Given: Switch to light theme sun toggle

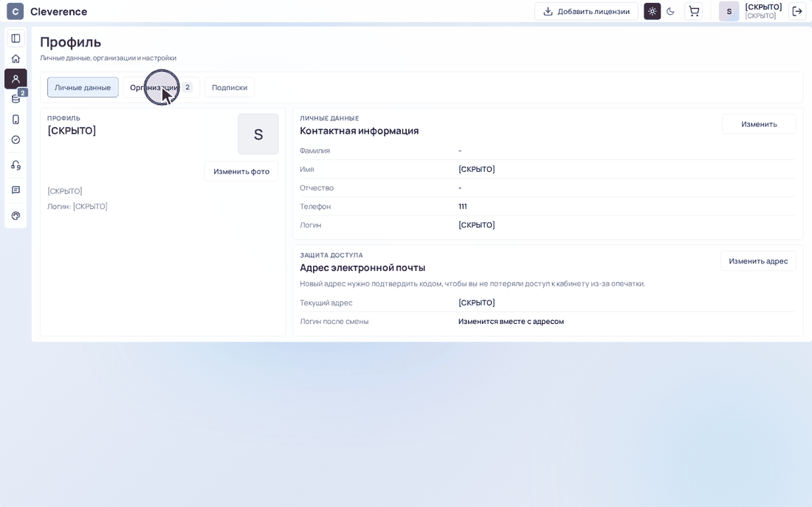Looking at the screenshot, I should click(652, 11).
